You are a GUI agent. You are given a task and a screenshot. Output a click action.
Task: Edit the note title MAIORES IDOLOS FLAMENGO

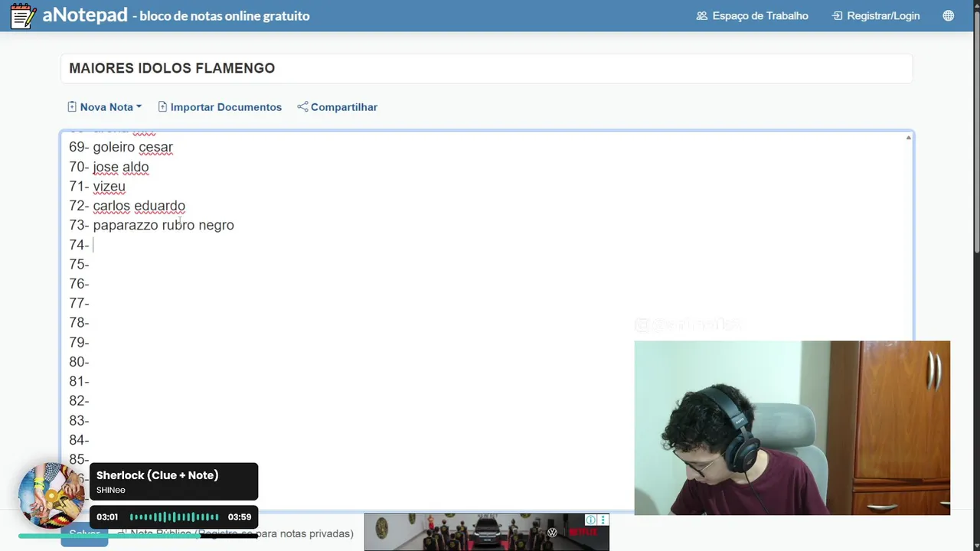(x=486, y=68)
